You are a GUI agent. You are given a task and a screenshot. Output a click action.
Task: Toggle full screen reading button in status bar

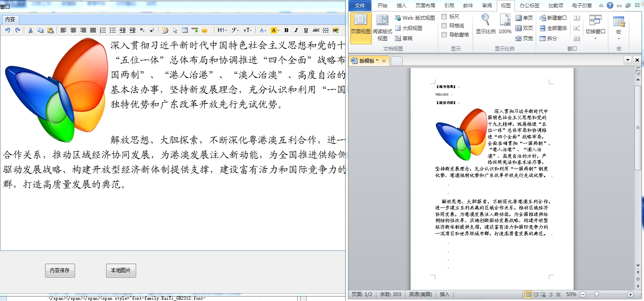click(x=536, y=294)
